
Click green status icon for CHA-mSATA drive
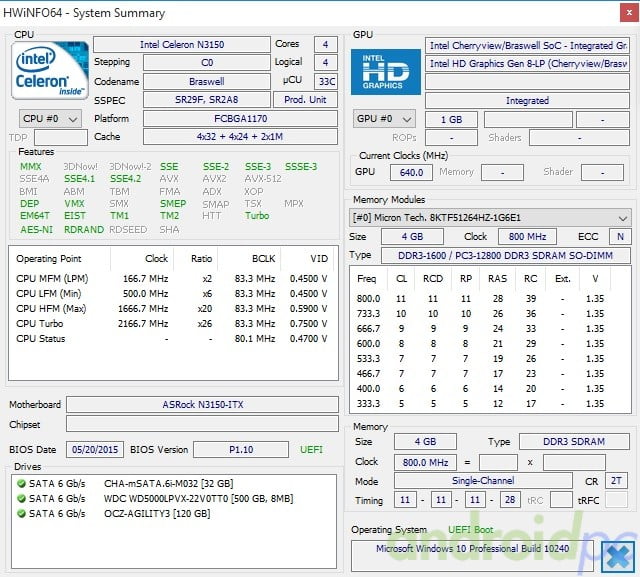click(x=21, y=484)
